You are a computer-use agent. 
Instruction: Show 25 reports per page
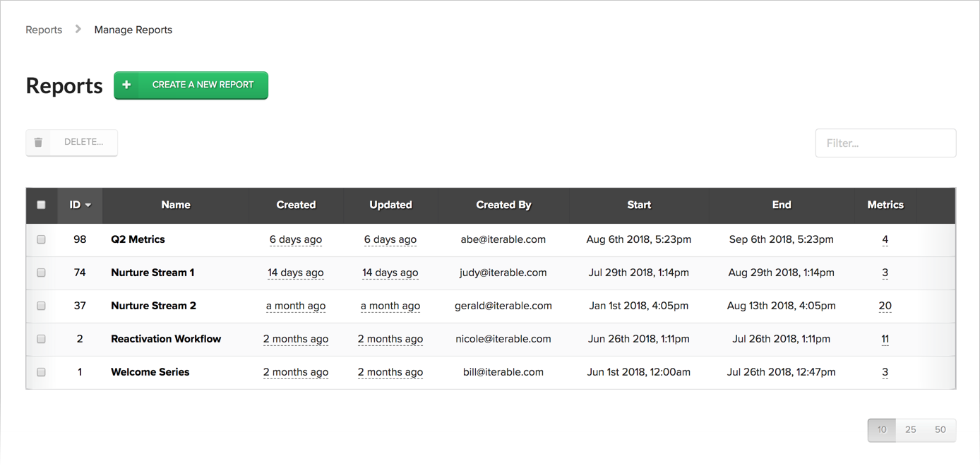point(910,429)
